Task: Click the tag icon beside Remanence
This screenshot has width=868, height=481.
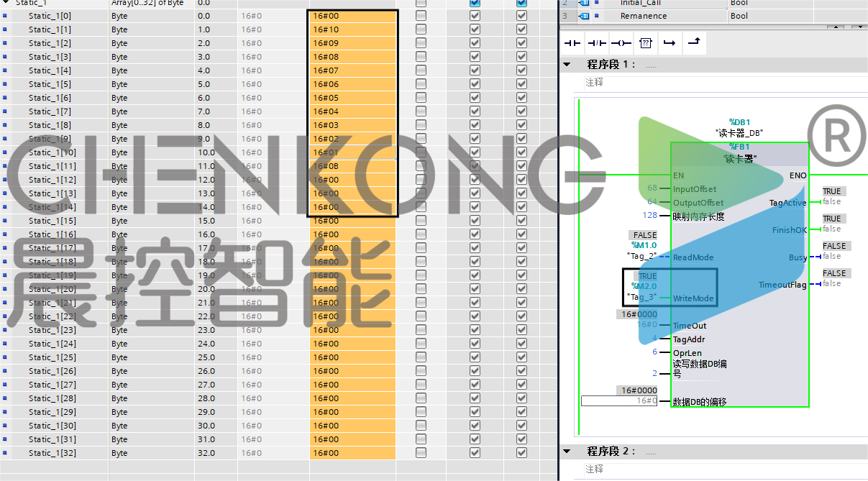Action: point(584,16)
